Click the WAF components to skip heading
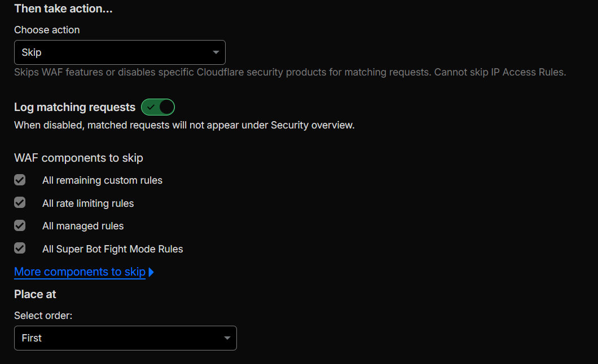 click(x=78, y=158)
